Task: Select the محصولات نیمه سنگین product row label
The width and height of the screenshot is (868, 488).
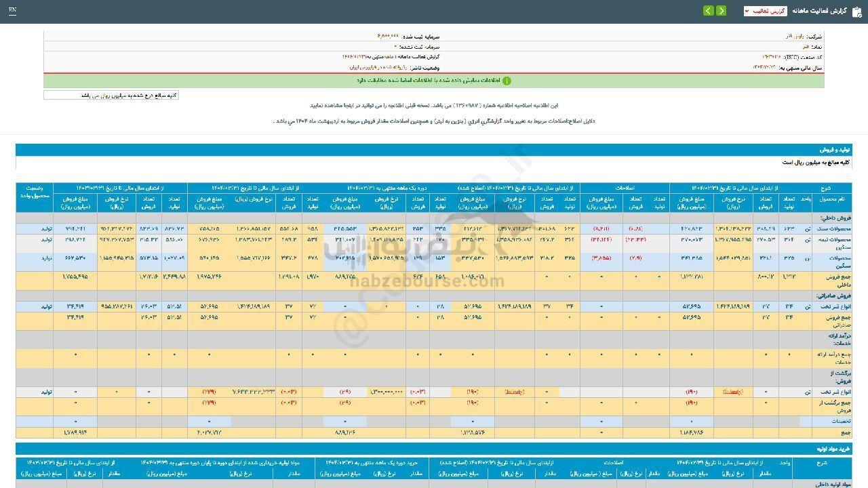Action: click(x=831, y=243)
